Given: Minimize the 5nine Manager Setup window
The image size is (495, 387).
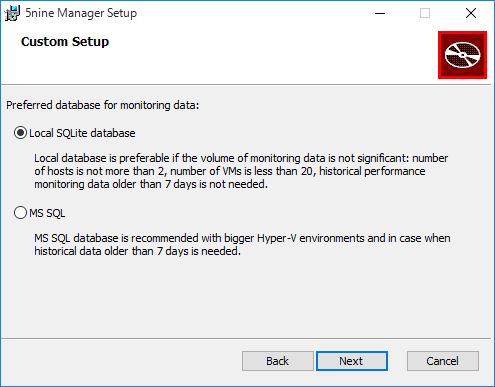Looking at the screenshot, I should (x=380, y=13).
